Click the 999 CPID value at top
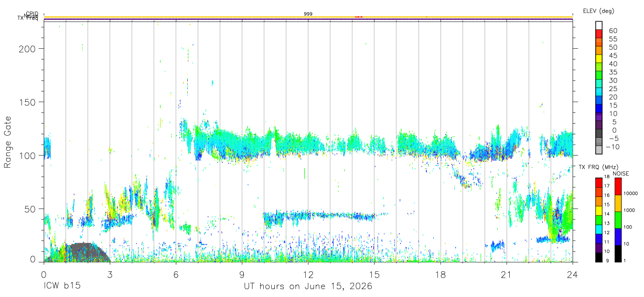This screenshot has height=297, width=644. click(308, 14)
